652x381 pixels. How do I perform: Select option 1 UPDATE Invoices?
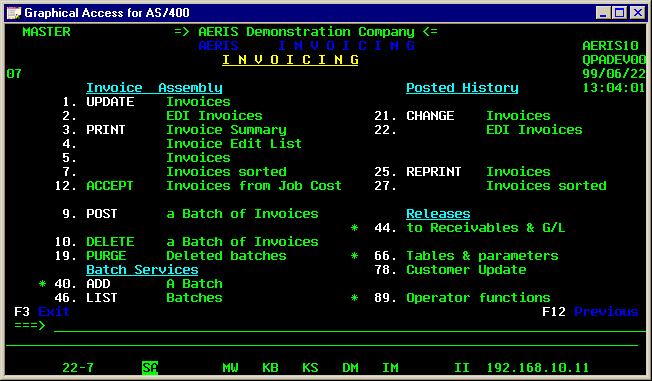146,102
